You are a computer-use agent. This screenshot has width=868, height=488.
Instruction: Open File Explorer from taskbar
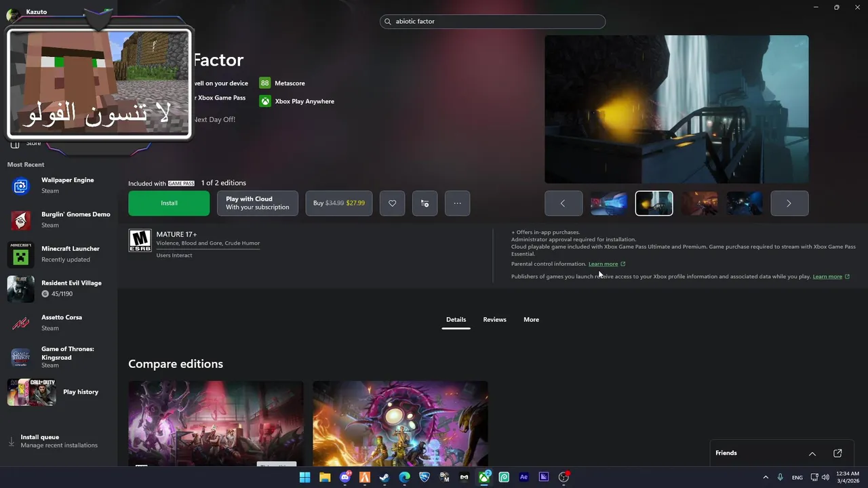pyautogui.click(x=325, y=477)
